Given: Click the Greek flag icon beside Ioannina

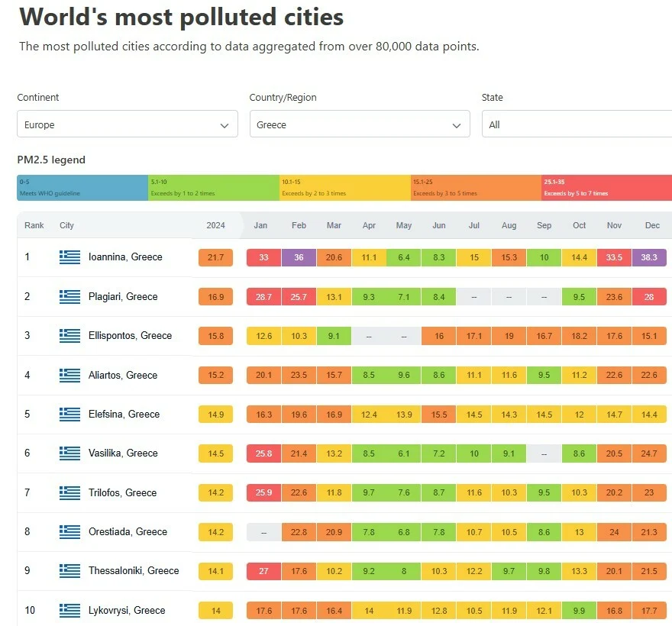Looking at the screenshot, I should 69,257.
